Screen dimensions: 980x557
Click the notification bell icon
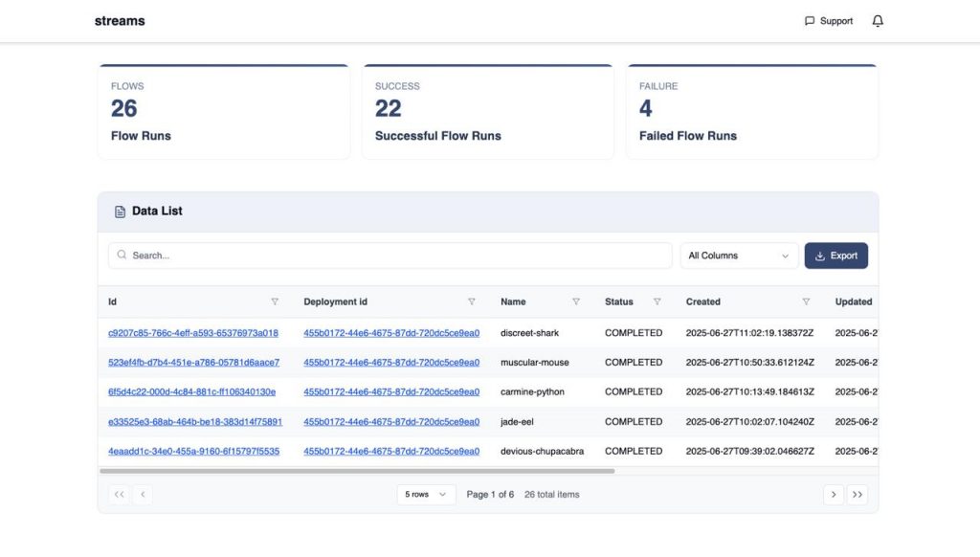click(878, 20)
